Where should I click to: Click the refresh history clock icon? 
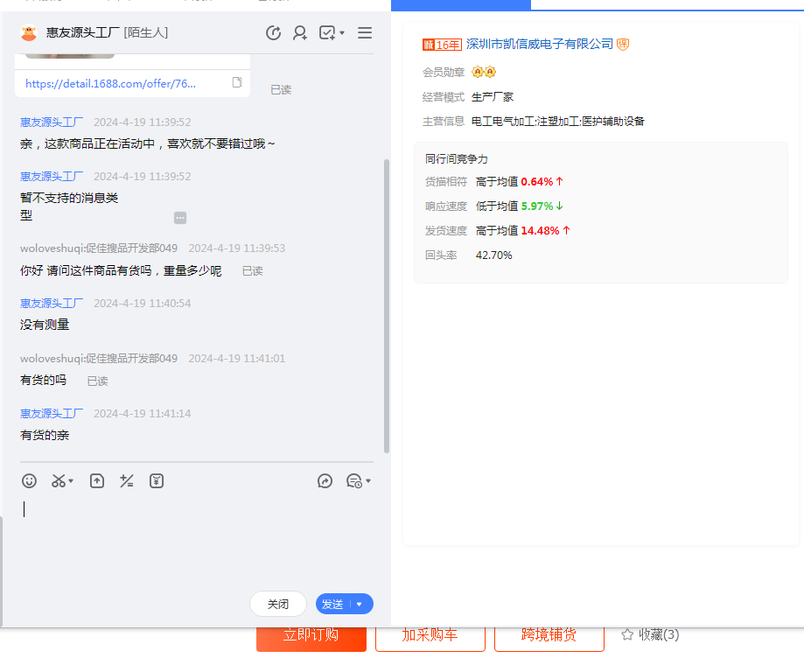[x=273, y=33]
